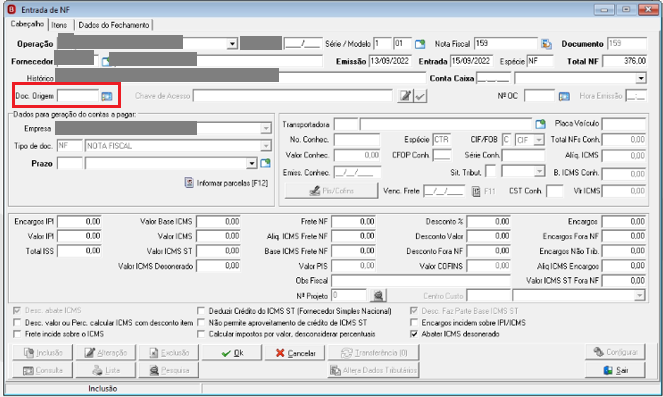This screenshot has height=397, width=663.
Task: Click the Cancelar button
Action: click(295, 353)
